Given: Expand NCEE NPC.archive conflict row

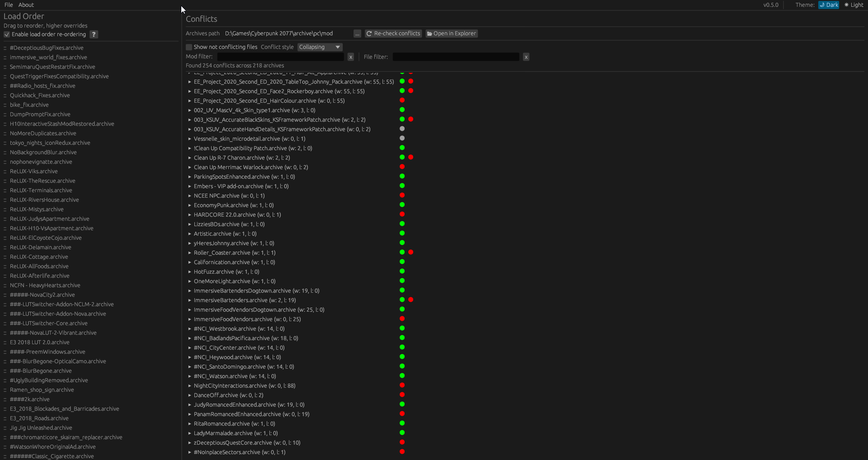Looking at the screenshot, I should 189,196.
